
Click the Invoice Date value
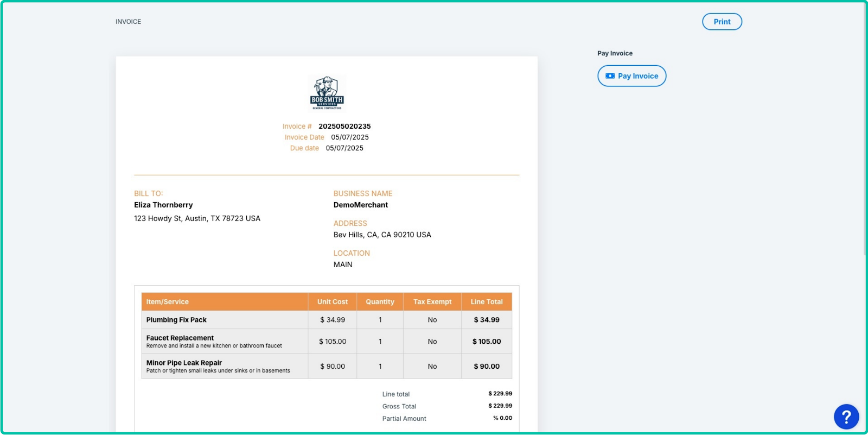pos(350,137)
